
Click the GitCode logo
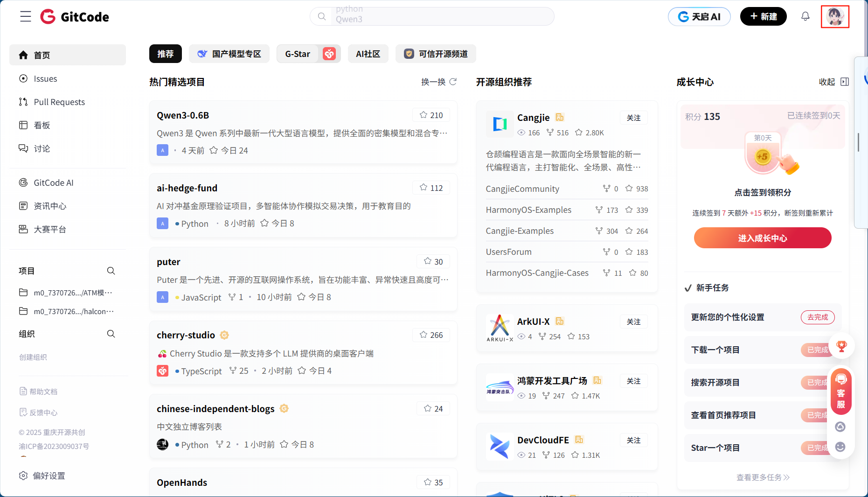75,17
